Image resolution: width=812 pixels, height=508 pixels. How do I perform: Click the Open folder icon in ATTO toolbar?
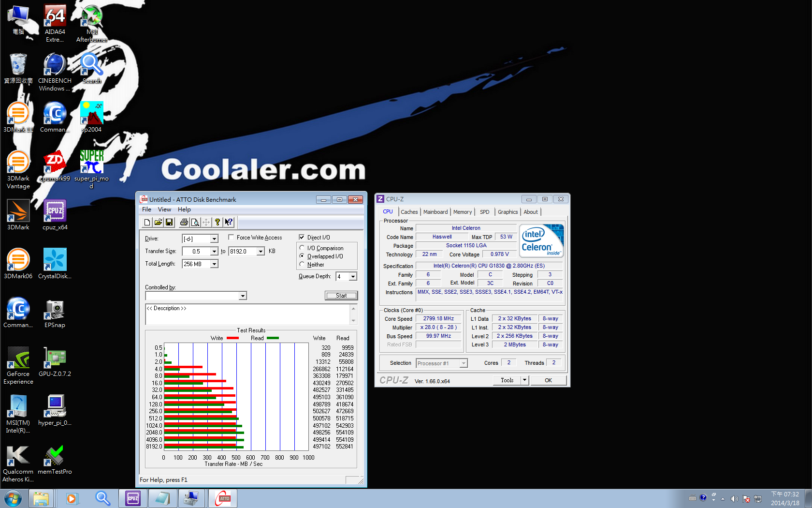(158, 222)
